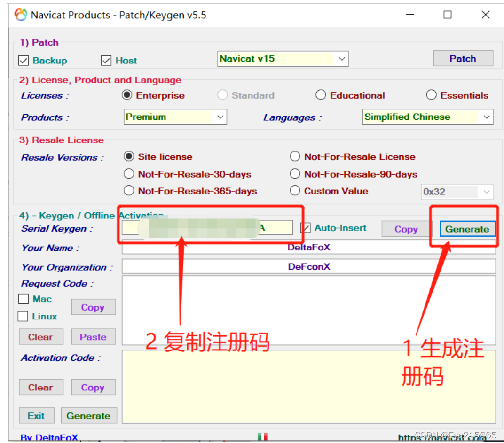Select Not-For-Resale-90-days option

(x=295, y=174)
